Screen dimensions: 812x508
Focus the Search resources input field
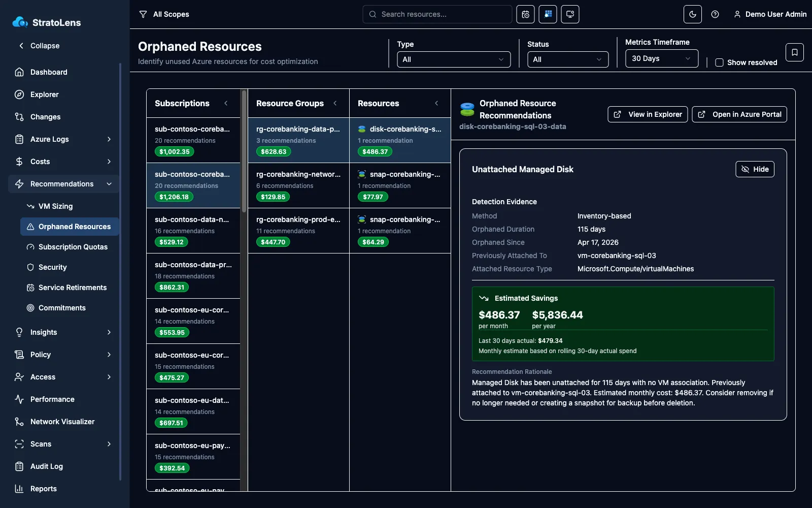[x=437, y=14]
